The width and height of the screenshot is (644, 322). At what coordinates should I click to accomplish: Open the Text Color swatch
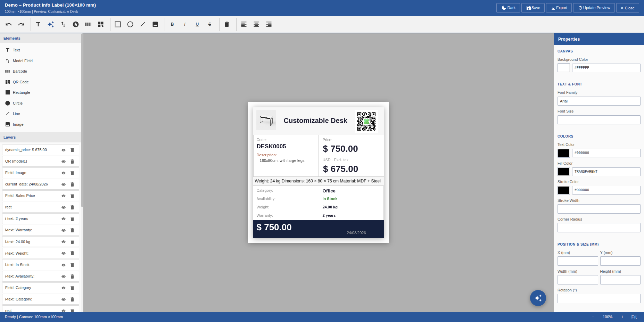pos(564,153)
